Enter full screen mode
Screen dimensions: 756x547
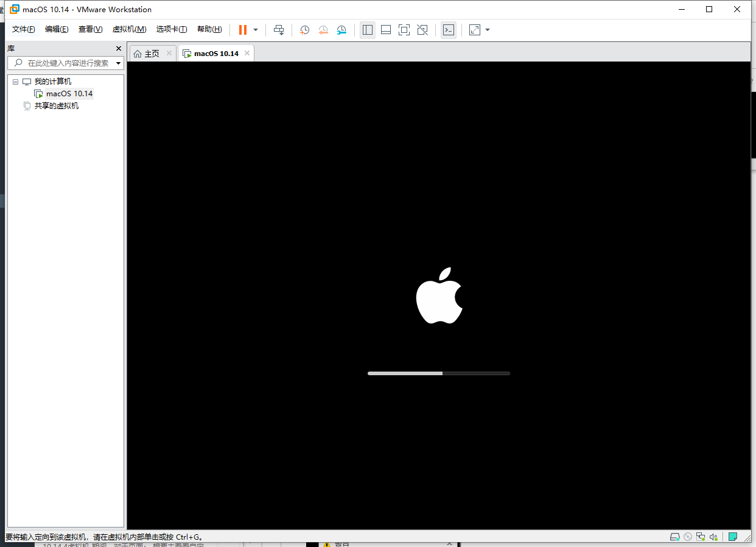(x=404, y=30)
